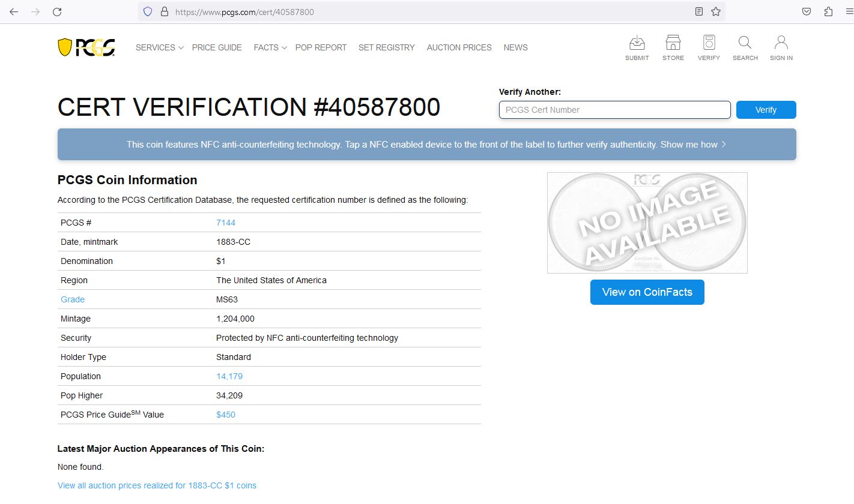Open the browser extensions puzzle icon
The image size is (854, 504).
(x=828, y=11)
